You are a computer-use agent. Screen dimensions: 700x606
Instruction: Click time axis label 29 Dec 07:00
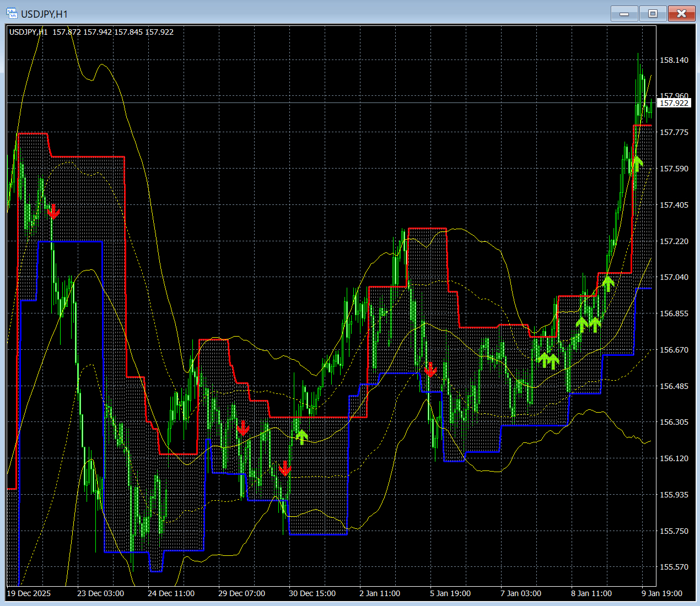pos(241,593)
